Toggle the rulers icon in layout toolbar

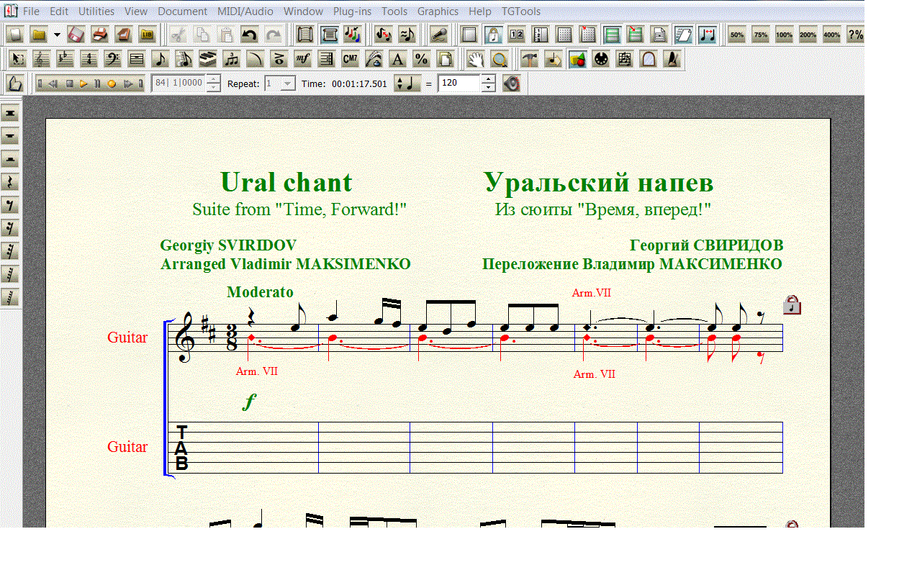click(541, 35)
